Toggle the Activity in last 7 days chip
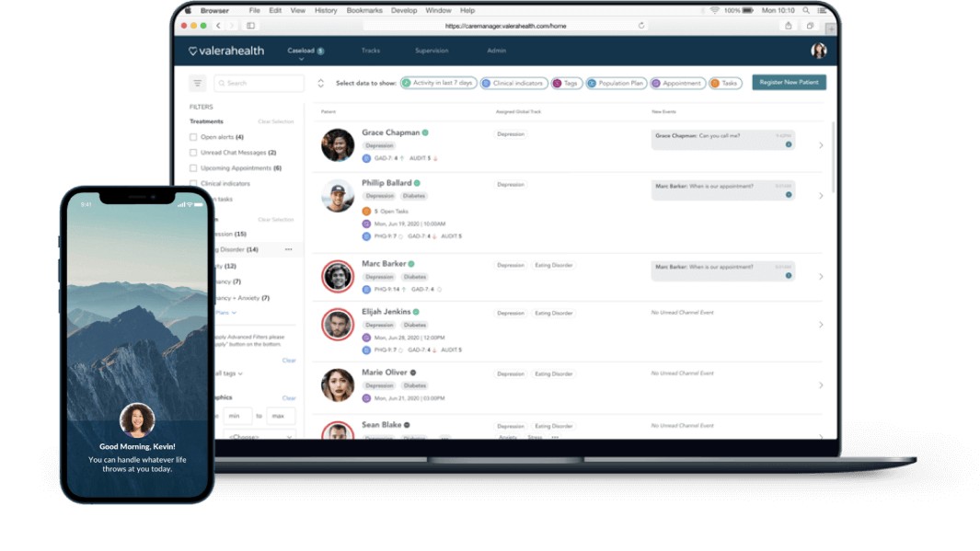 pos(438,83)
